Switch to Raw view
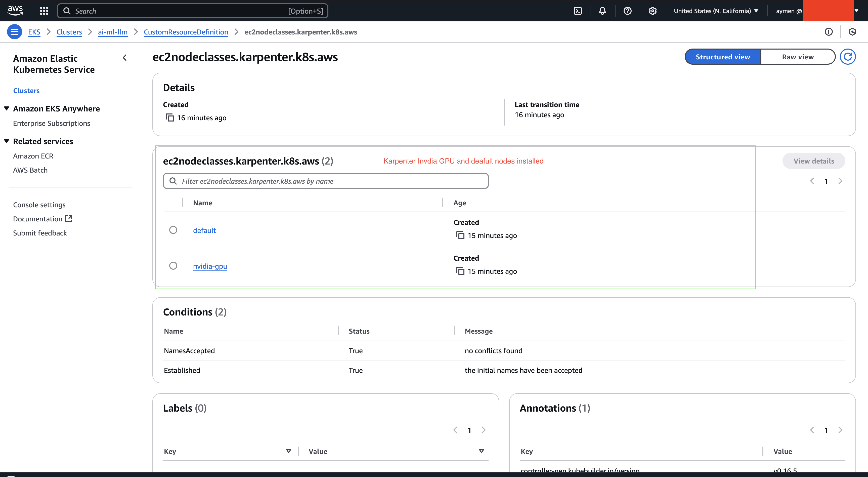The height and width of the screenshot is (477, 868). tap(798, 57)
